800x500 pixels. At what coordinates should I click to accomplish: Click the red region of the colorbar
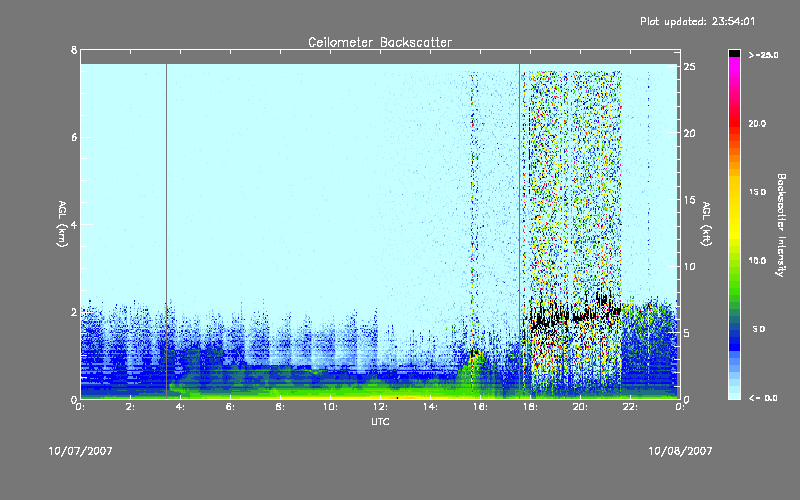pyautogui.click(x=734, y=122)
